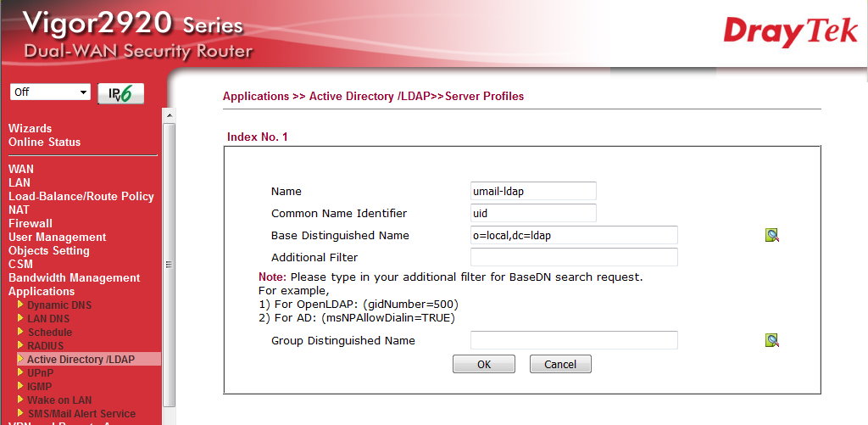This screenshot has width=868, height=425.
Task: Open Online Status page
Action: coord(44,142)
